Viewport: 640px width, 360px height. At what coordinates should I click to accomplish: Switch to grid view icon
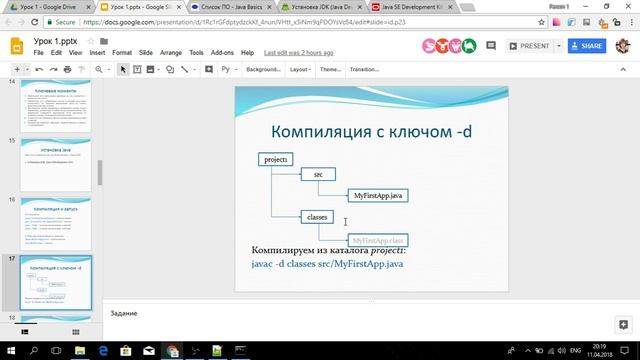(76, 332)
